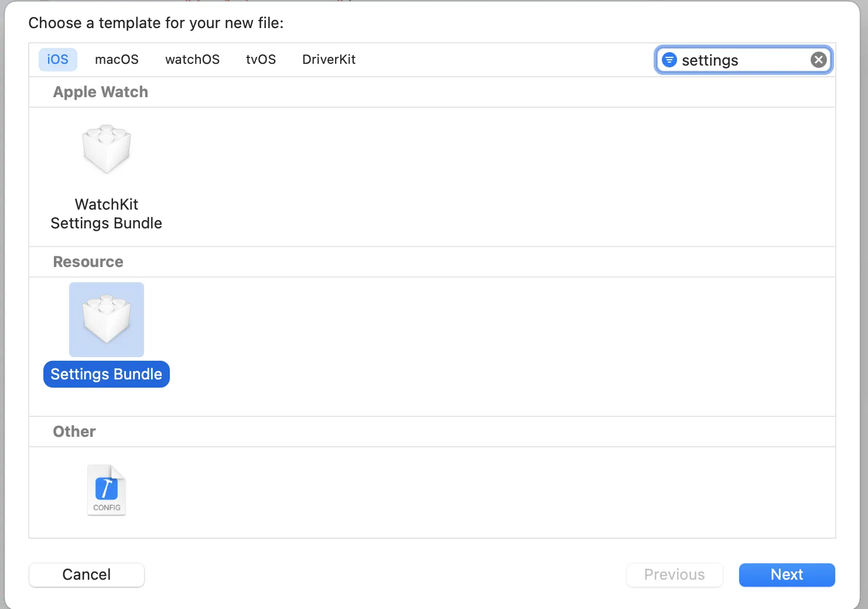Click the blue Settings Bundle label
The width and height of the screenshot is (868, 609).
pos(107,374)
